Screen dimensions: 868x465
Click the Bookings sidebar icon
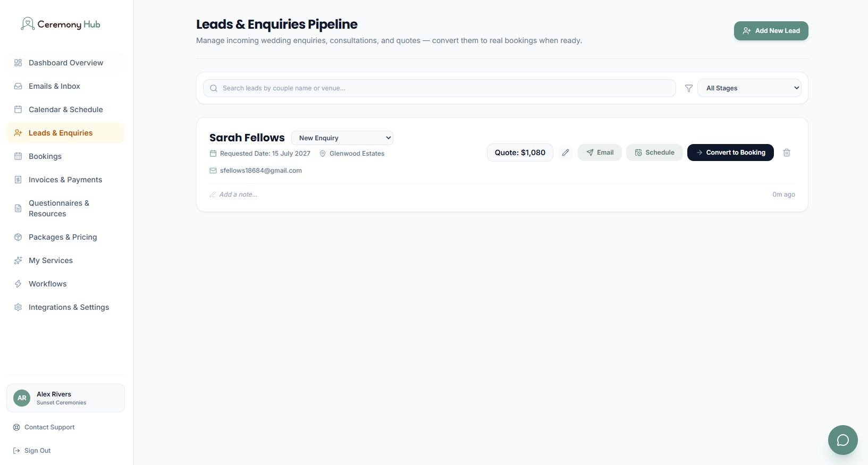[x=18, y=156]
